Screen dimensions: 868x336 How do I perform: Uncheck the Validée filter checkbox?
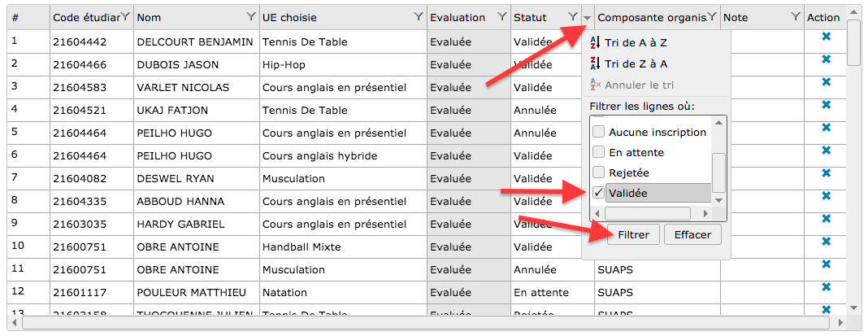(x=598, y=193)
